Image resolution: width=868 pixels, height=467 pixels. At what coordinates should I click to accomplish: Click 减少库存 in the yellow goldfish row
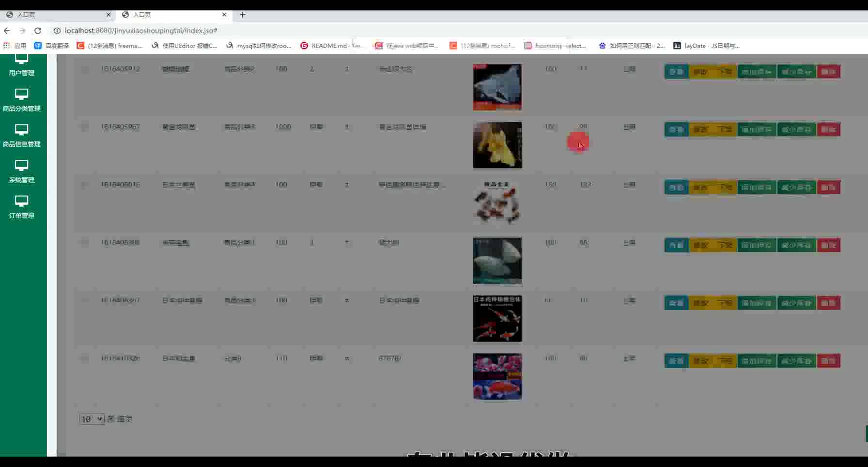(x=797, y=129)
